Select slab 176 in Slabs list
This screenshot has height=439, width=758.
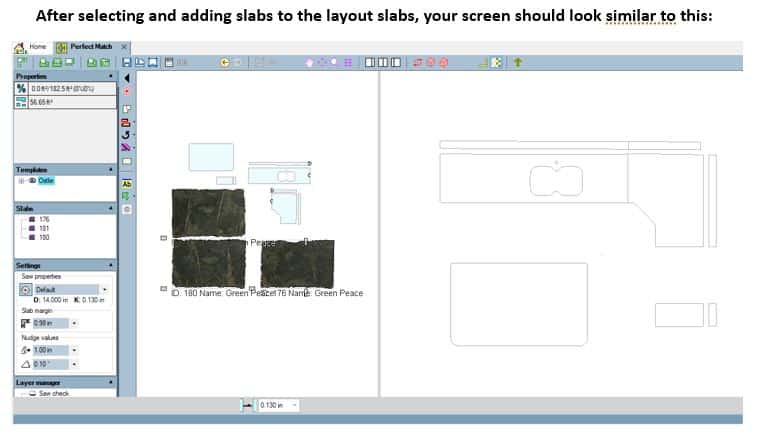point(44,219)
